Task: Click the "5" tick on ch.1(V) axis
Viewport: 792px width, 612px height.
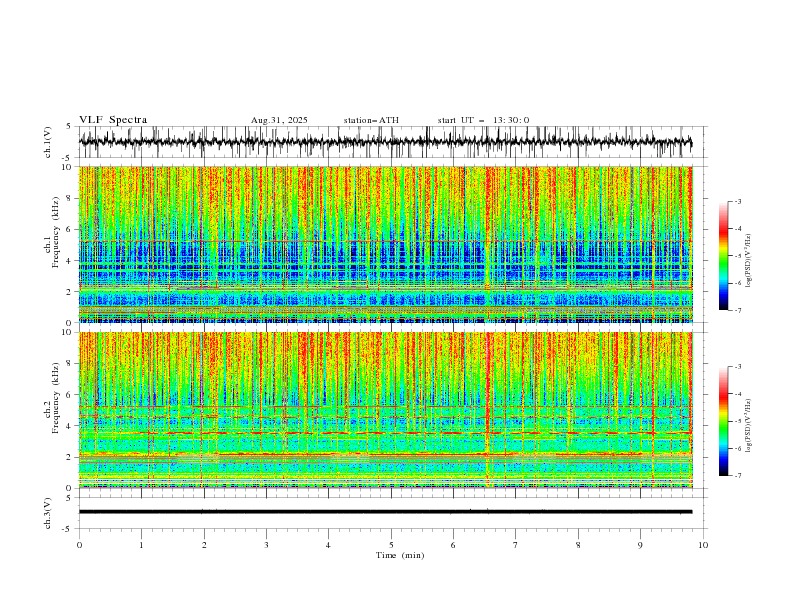Action: click(69, 127)
